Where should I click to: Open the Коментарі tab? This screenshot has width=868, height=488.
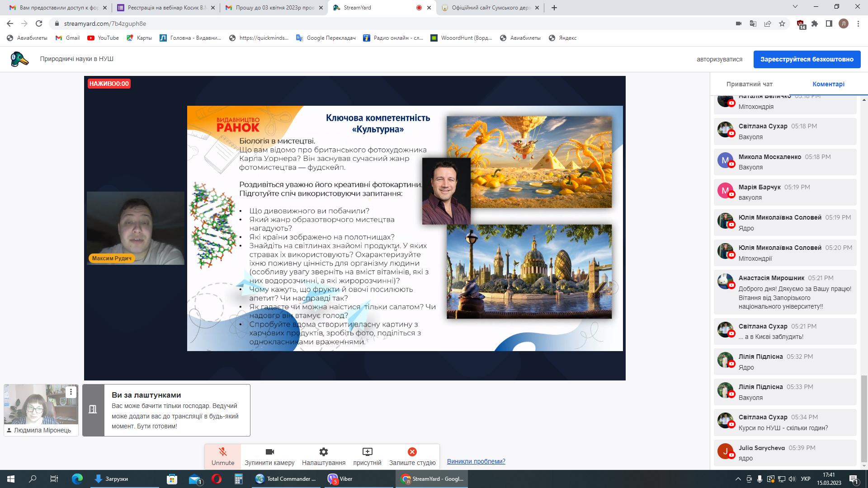[x=828, y=84]
